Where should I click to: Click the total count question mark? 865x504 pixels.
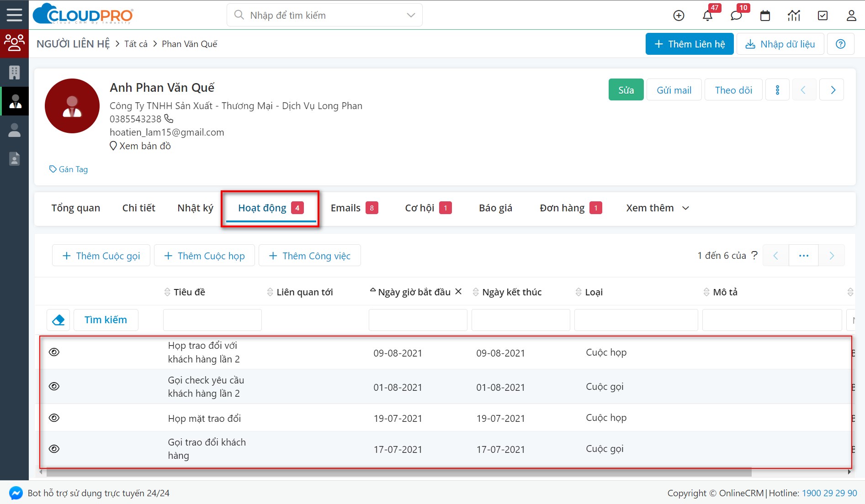(x=754, y=255)
